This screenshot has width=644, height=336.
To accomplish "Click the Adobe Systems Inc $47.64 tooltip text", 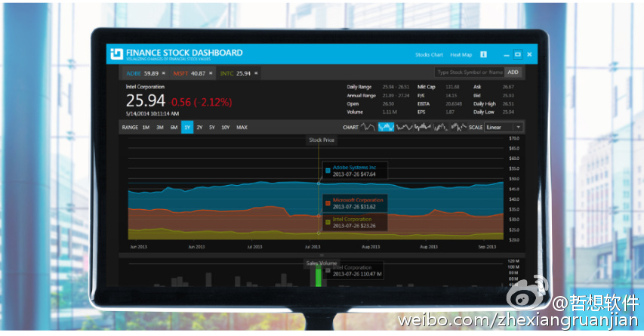I will pos(354,171).
